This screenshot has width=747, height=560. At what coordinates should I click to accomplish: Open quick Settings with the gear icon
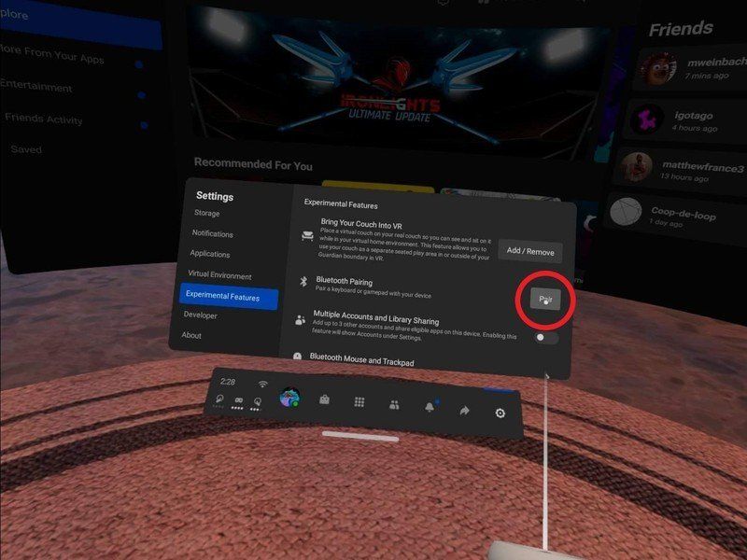pyautogui.click(x=500, y=413)
